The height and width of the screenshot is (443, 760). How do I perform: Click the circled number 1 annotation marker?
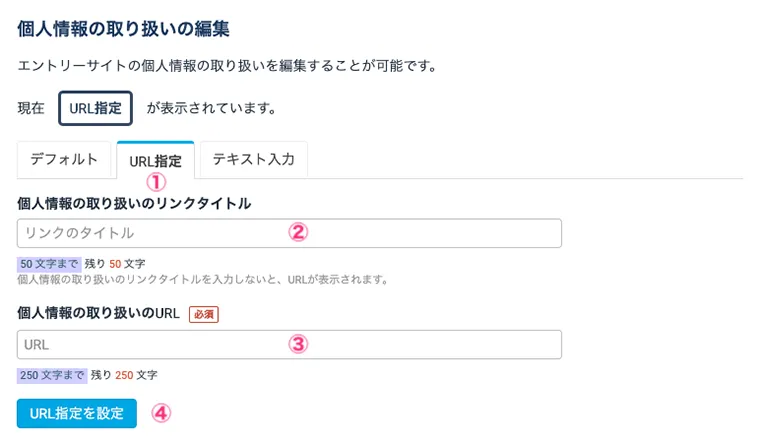click(x=155, y=182)
